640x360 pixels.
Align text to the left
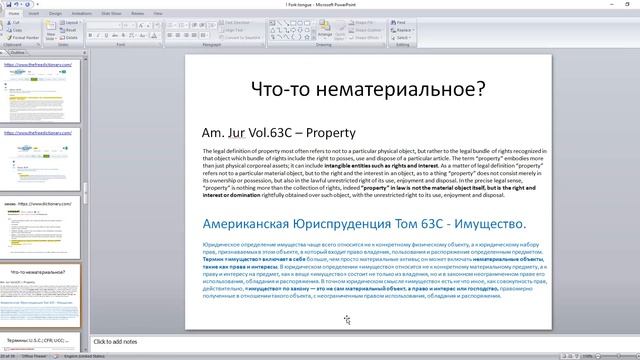169,35
